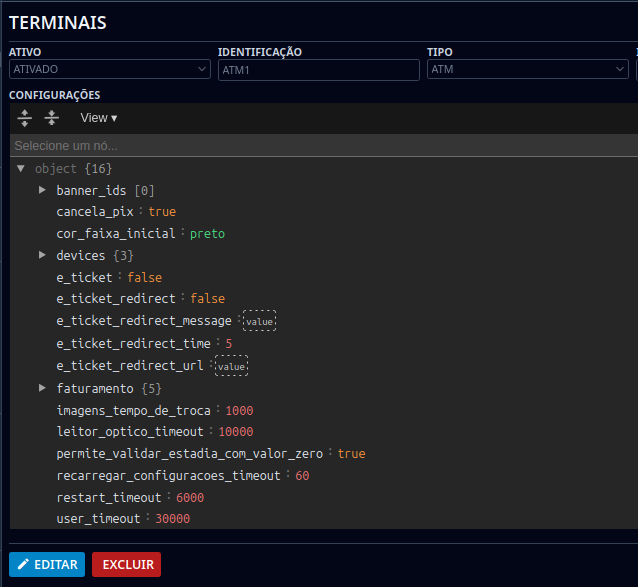Select the permite_validar_estadia_com_valor_zero true value
This screenshot has width=638, height=587.
click(x=351, y=454)
